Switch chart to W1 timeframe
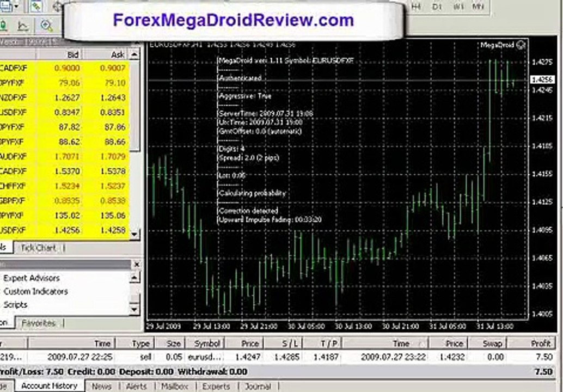This screenshot has height=392, width=563. 458,7
